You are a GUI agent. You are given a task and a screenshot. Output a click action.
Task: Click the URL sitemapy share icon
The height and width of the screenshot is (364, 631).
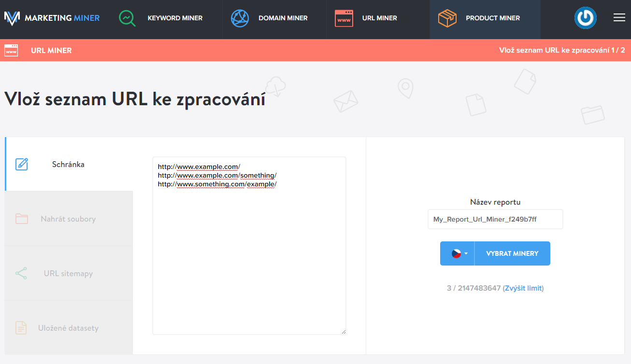point(21,273)
